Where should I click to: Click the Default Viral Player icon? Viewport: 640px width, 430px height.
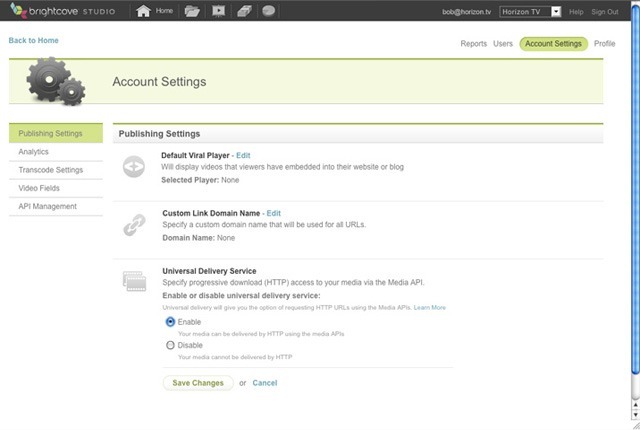pyautogui.click(x=134, y=166)
